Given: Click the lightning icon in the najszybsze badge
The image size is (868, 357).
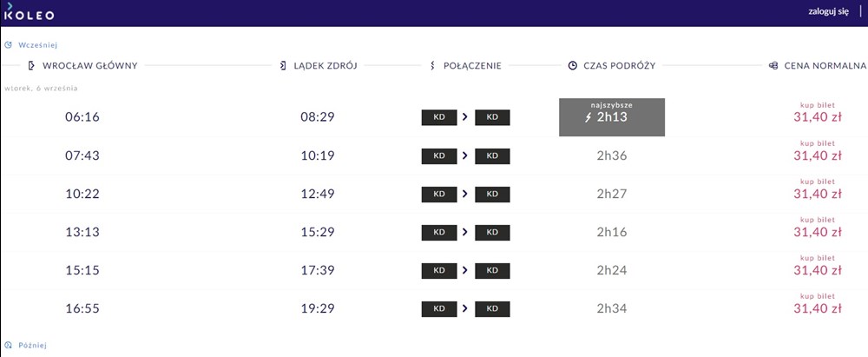Looking at the screenshot, I should pyautogui.click(x=588, y=117).
